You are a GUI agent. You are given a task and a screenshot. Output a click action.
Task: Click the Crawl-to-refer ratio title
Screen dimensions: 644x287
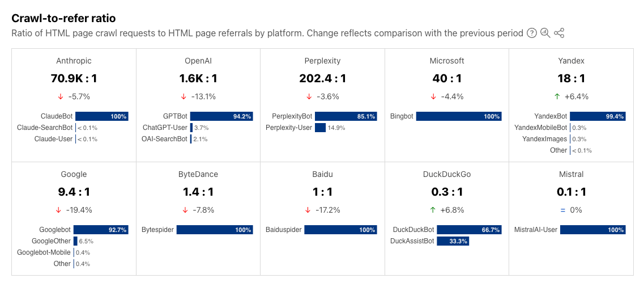(63, 19)
